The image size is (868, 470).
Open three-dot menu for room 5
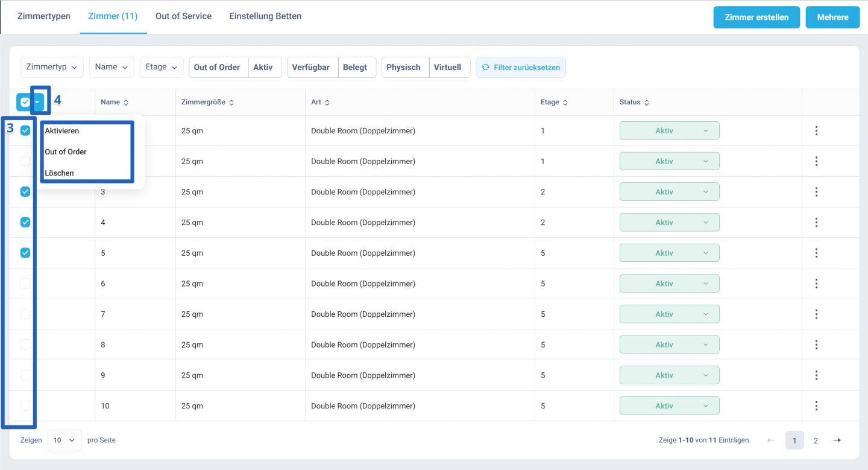tap(816, 253)
